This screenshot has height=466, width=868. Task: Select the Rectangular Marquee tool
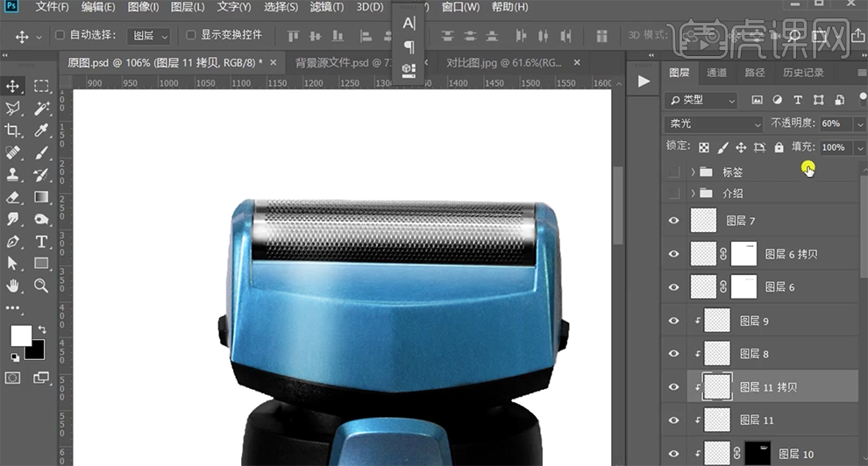[41, 86]
